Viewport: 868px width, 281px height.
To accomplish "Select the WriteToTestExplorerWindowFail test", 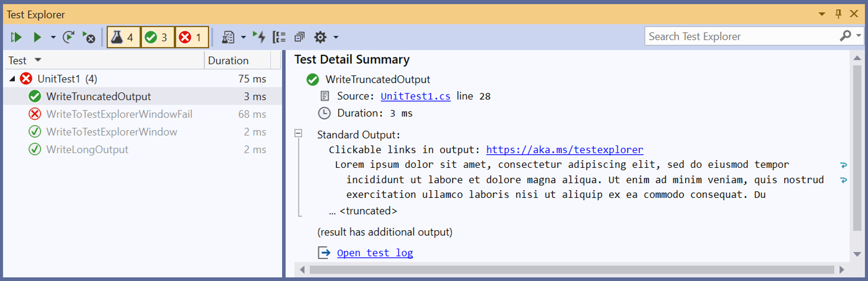I will point(143,114).
